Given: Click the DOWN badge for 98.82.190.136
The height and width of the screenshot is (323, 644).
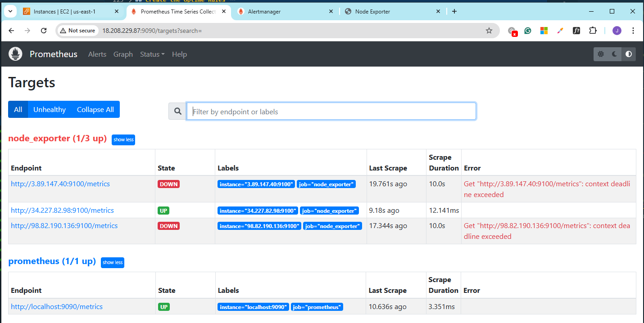Looking at the screenshot, I should coord(168,226).
